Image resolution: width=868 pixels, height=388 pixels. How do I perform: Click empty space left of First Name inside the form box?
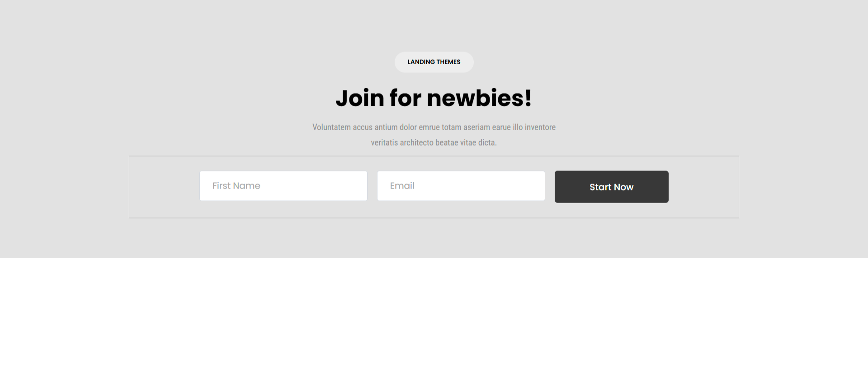[x=164, y=187]
